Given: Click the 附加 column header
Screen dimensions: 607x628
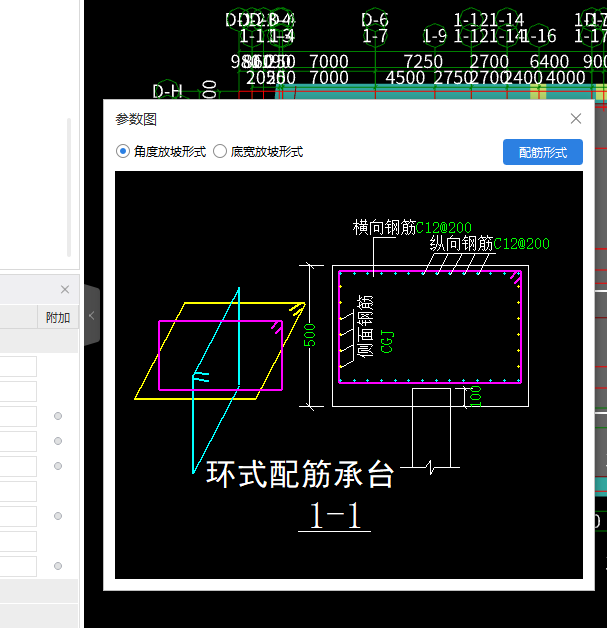Looking at the screenshot, I should (x=58, y=318).
